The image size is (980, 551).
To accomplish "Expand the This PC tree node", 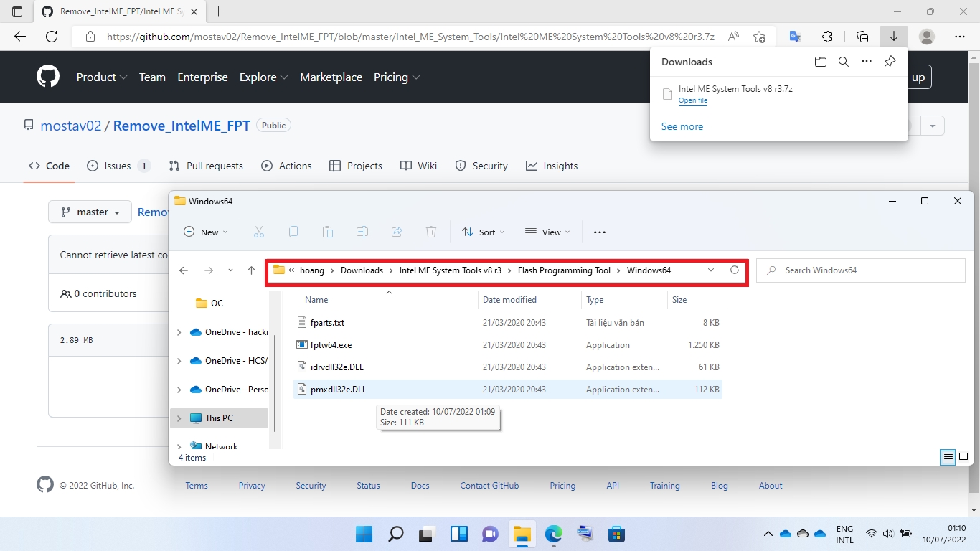I will point(179,418).
